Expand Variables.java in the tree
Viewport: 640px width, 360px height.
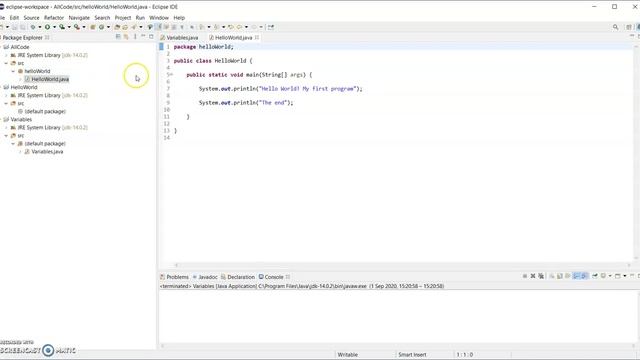[20, 151]
